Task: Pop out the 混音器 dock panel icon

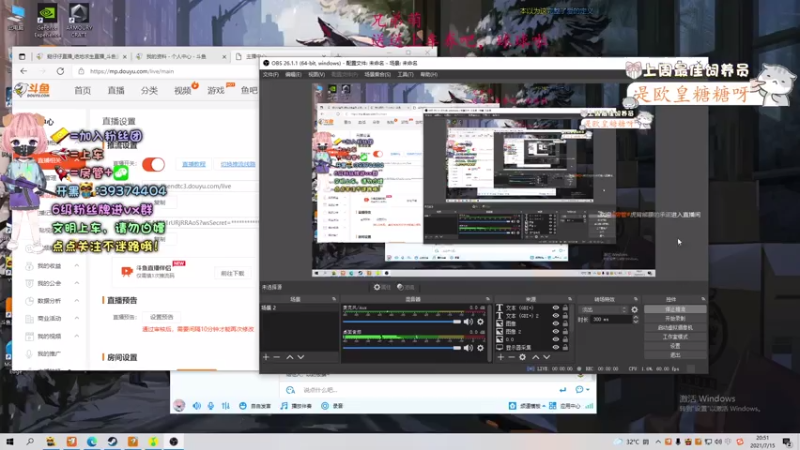Action: coord(488,299)
